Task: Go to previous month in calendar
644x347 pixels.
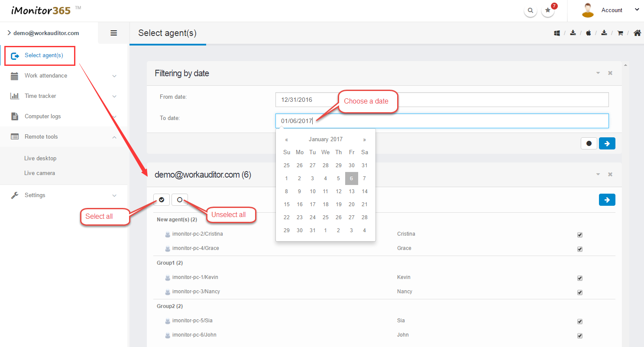Action: point(287,139)
